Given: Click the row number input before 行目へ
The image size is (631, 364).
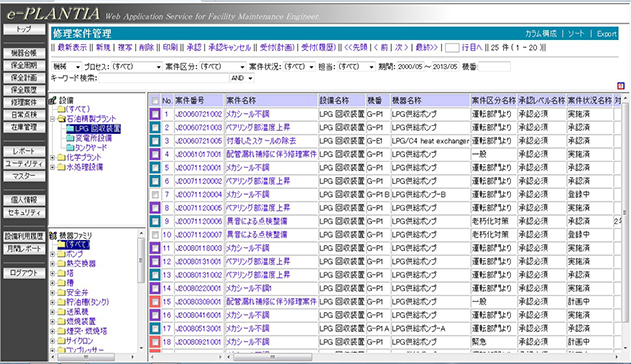Looking at the screenshot, I should 452,48.
